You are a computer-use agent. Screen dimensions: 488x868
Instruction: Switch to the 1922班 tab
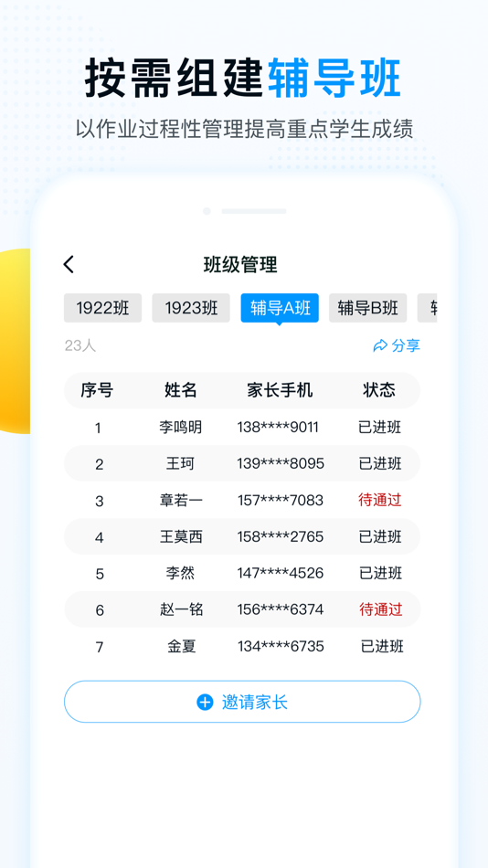click(x=102, y=308)
